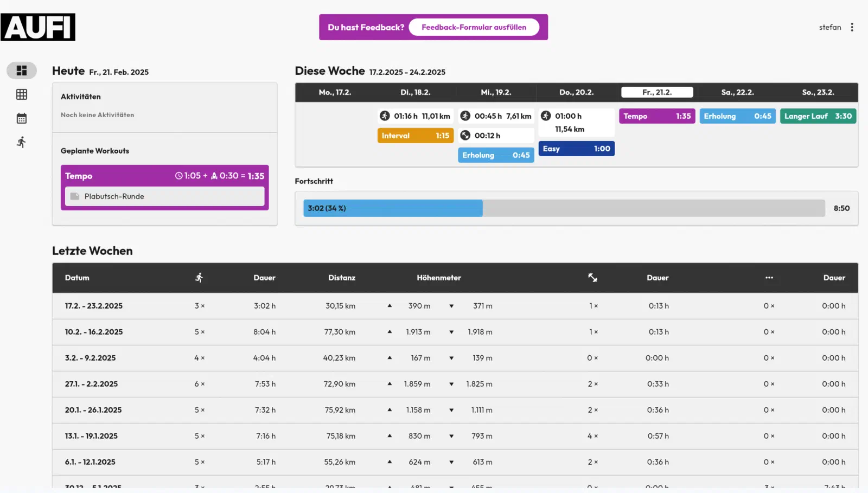Open the Interval 1:15 workout on Tuesday
Viewport: 868px width, 493px height.
(416, 136)
